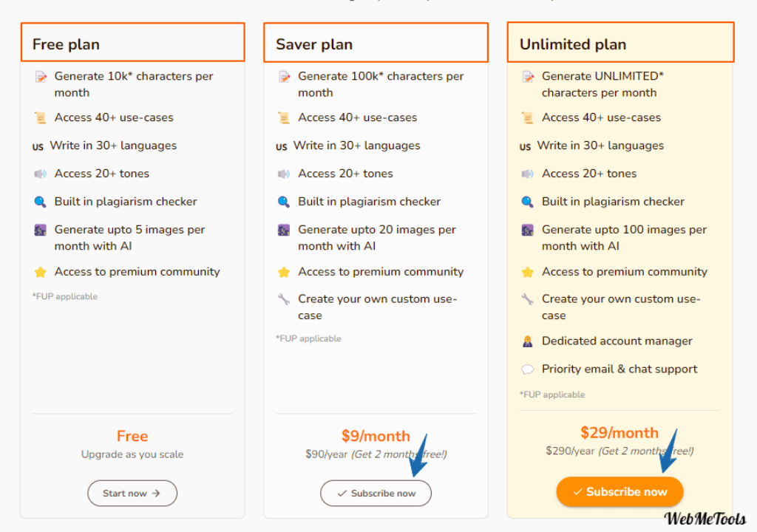Click the wrench icon in Saver plan
Viewport: 757px width, 532px height.
[x=284, y=299]
